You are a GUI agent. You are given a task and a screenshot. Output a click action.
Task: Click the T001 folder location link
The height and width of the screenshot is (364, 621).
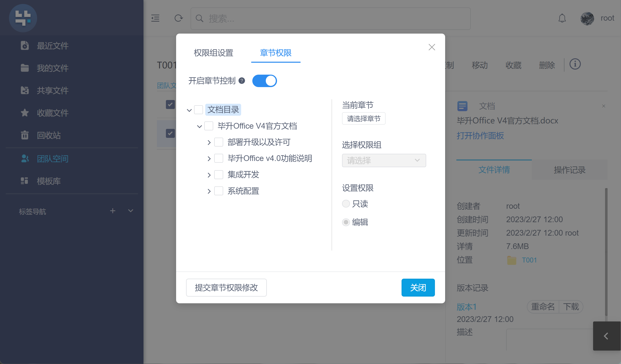[x=529, y=260]
